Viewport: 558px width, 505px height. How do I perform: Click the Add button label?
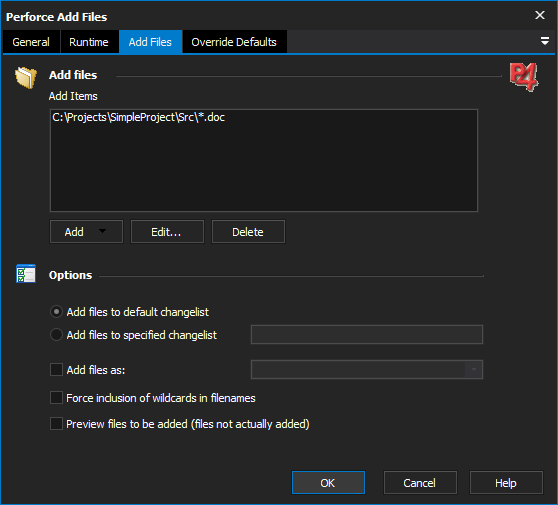coord(74,232)
